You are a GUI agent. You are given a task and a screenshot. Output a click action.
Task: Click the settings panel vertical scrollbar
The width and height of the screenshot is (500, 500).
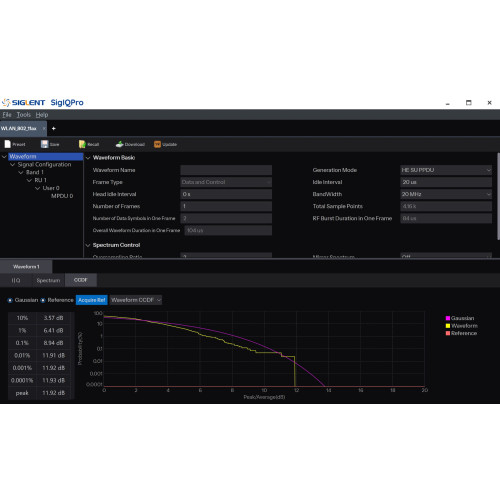pyautogui.click(x=498, y=196)
